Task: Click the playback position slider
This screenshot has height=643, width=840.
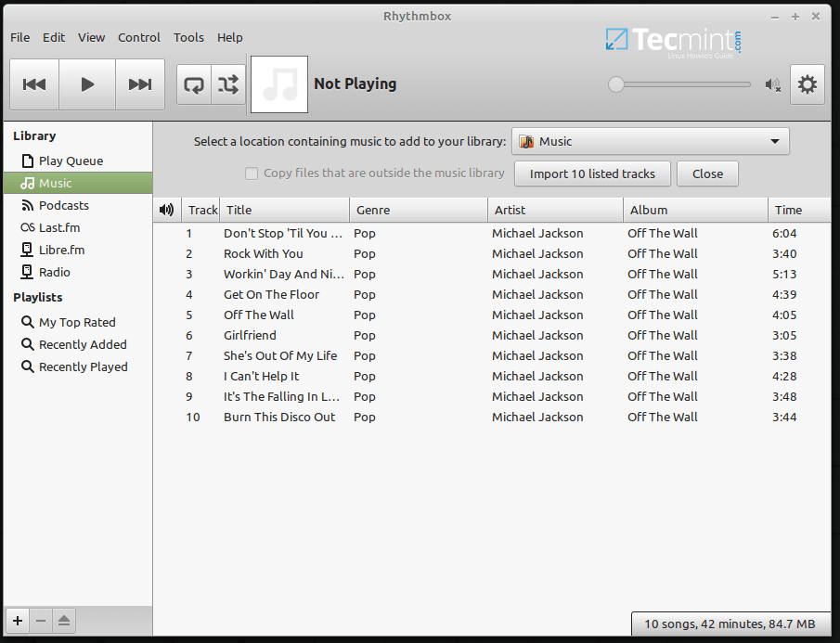Action: (679, 84)
